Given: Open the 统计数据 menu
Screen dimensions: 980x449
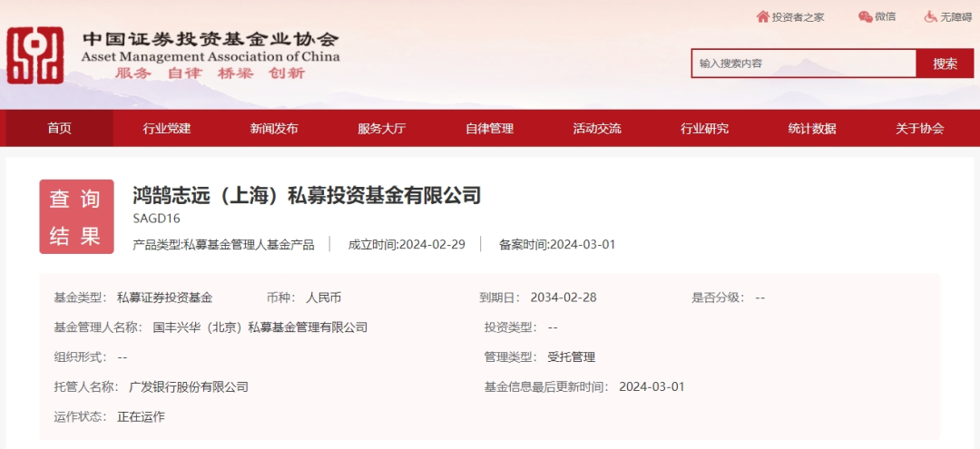Looking at the screenshot, I should [x=812, y=129].
